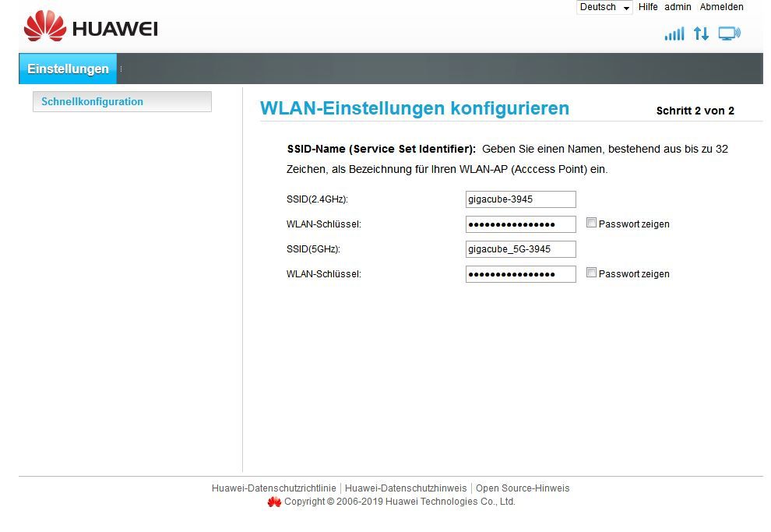Screen dimensions: 771x532
Task: Click the 'SSID(5GHz):' label
Action: 313,249
